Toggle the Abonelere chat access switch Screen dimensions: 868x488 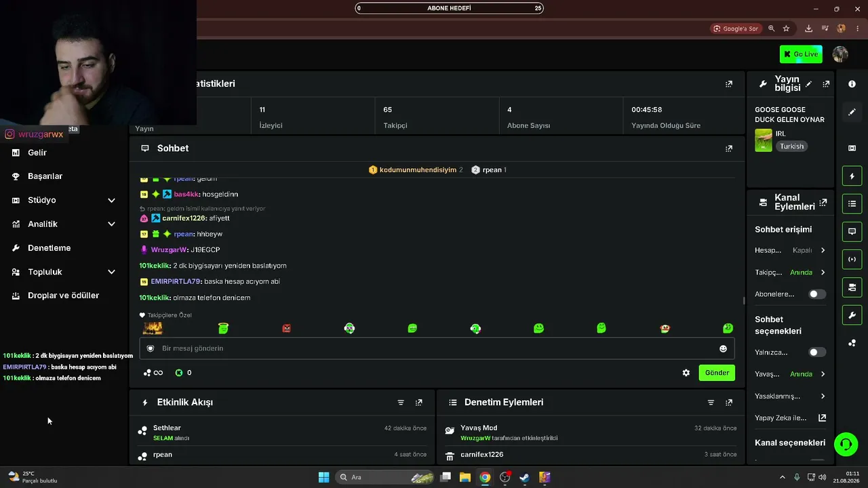(817, 294)
